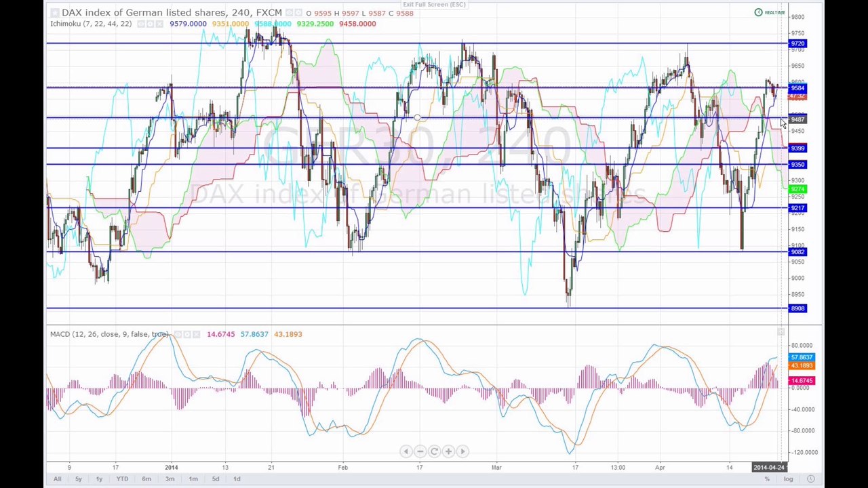Select the 6m time range
Image resolution: width=868 pixels, height=488 pixels.
tap(146, 479)
